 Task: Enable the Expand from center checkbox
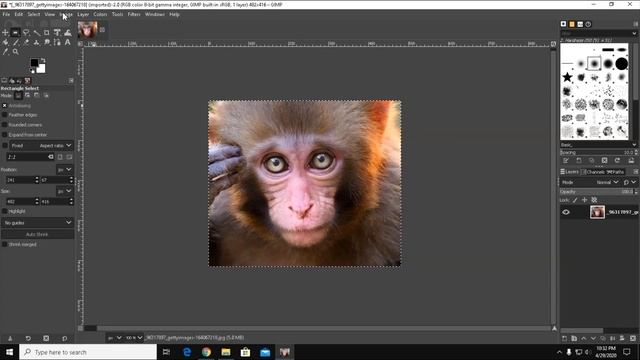point(5,135)
